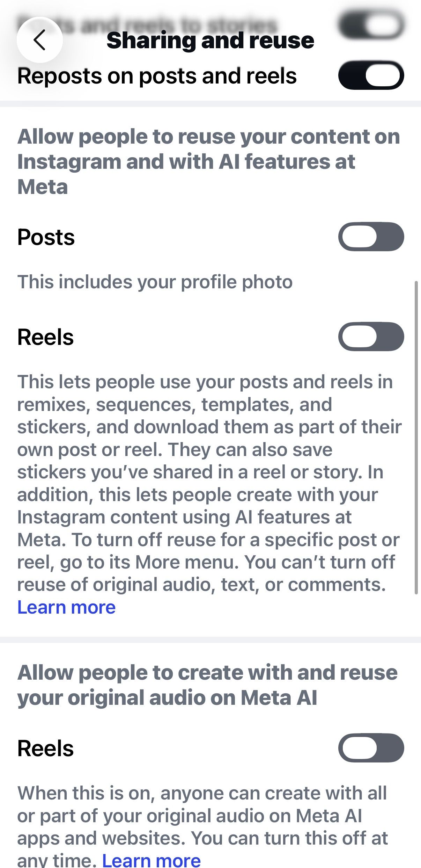This screenshot has width=421, height=868.
Task: Select the Reels label under original audio
Action: pyautogui.click(x=46, y=748)
